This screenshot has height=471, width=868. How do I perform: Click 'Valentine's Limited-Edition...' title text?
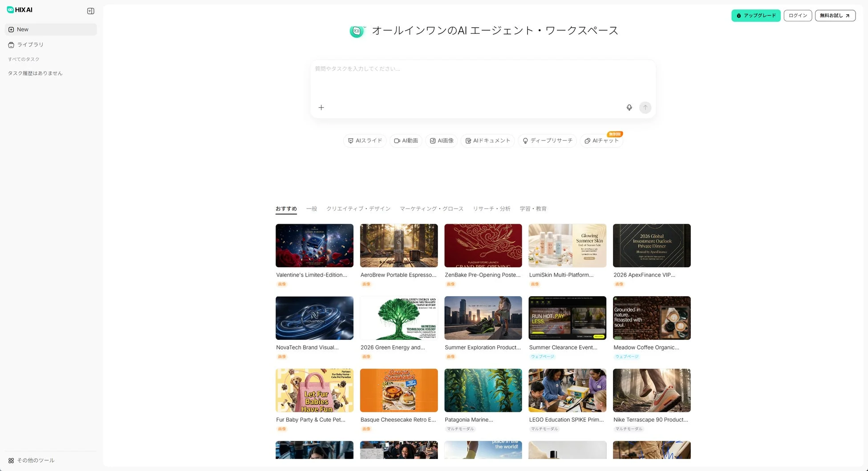312,275
